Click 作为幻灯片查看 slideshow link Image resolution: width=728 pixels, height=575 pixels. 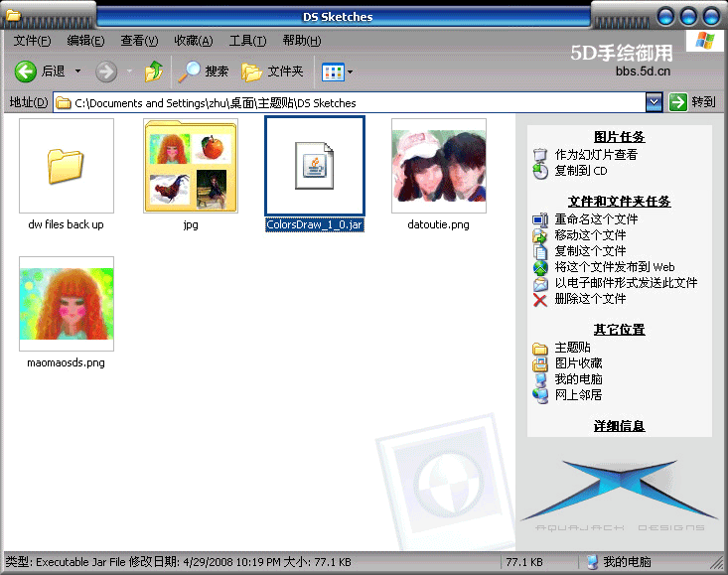(x=596, y=155)
